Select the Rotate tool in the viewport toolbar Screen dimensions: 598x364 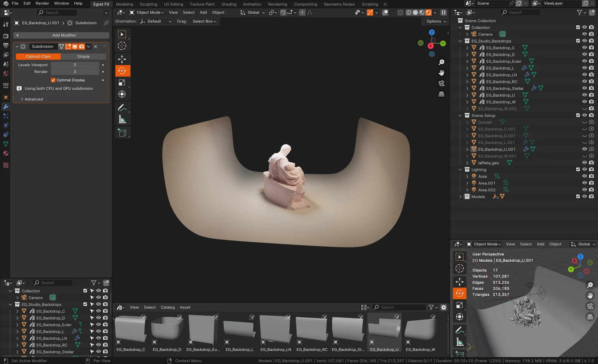[122, 71]
